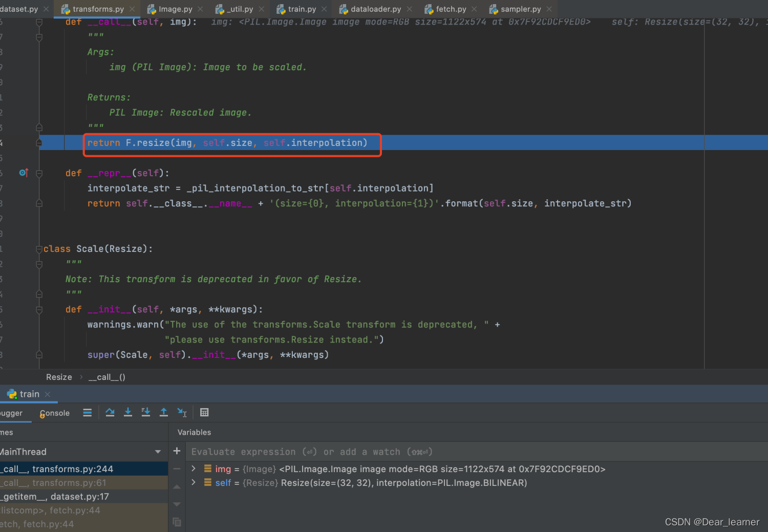Select frame __getitem__, dataset.py:17
The width and height of the screenshot is (768, 532).
(x=84, y=496)
